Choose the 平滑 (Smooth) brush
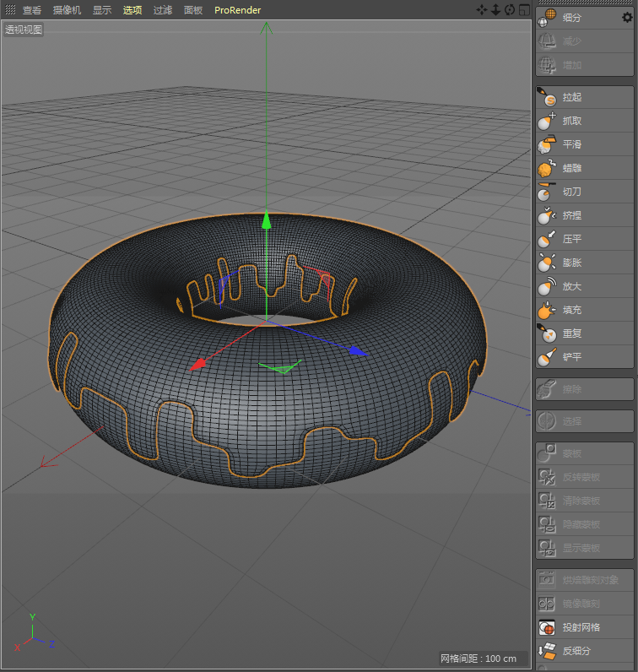This screenshot has width=638, height=672. point(572,144)
